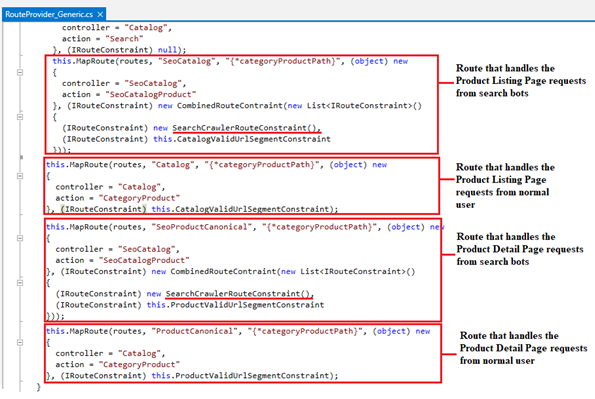595x399 pixels.
Task: Click the "SeoProductCanonical" route name string
Action: 201,227
